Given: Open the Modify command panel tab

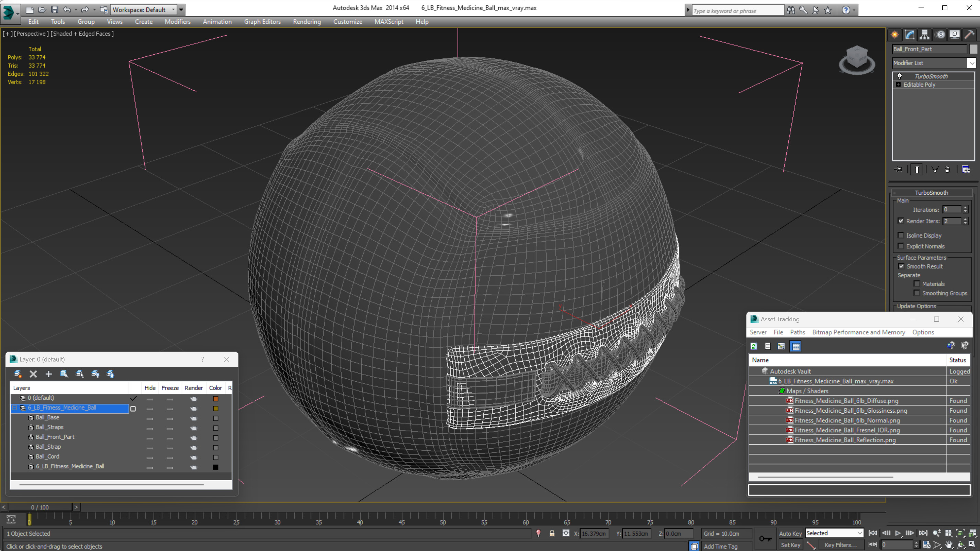Looking at the screenshot, I should pos(910,35).
